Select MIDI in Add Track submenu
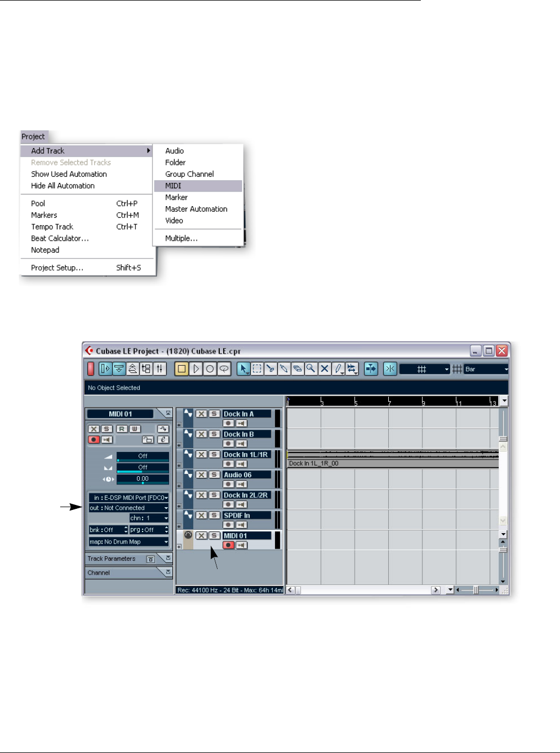 pos(198,186)
